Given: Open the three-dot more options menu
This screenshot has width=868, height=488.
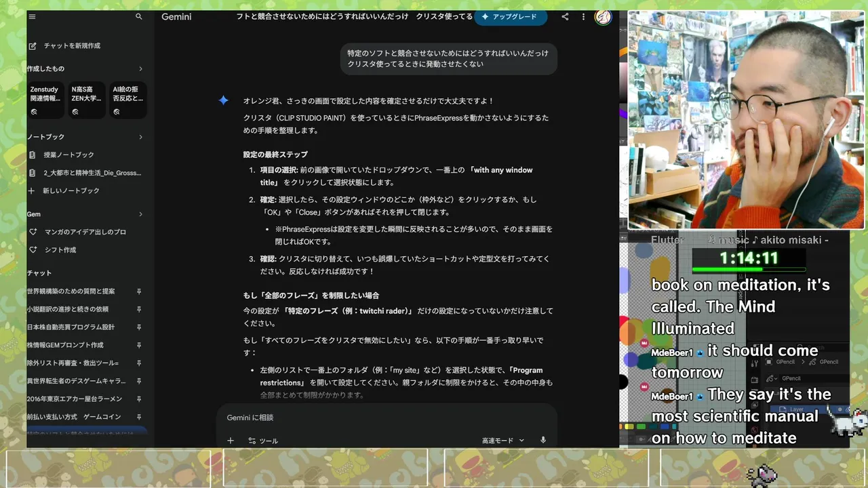Looking at the screenshot, I should pos(583,17).
